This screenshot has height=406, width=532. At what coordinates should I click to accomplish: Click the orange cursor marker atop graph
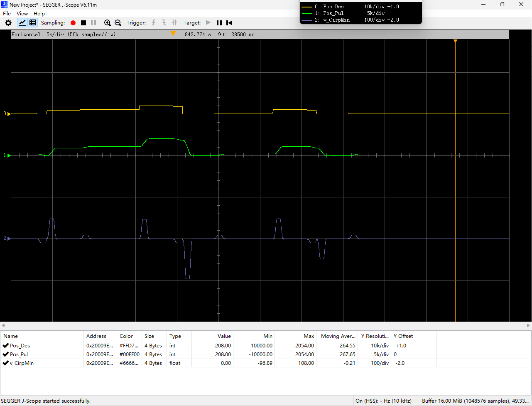tap(456, 41)
